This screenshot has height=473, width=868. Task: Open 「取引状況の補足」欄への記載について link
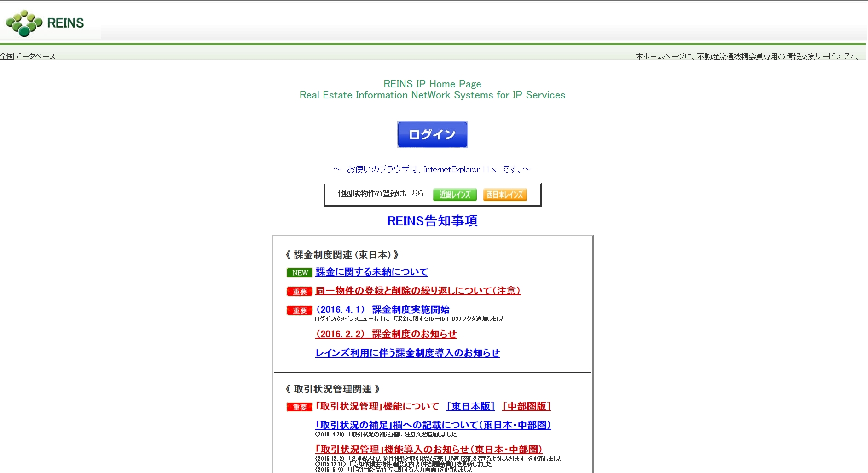tap(433, 425)
